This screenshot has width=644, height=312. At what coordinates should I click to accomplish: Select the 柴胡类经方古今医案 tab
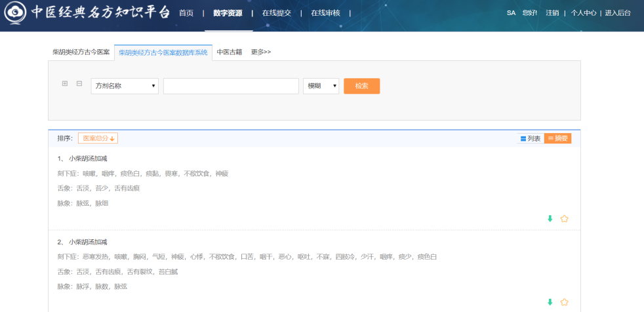(81, 52)
